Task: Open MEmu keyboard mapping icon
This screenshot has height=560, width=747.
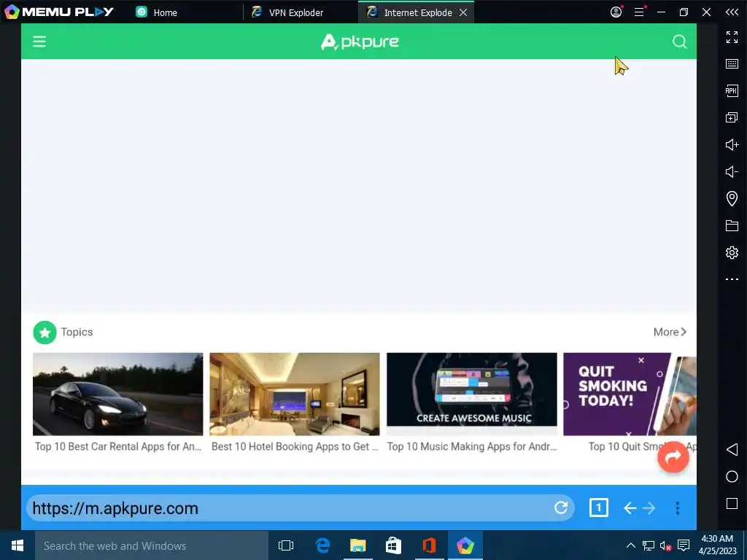Action: (x=732, y=64)
